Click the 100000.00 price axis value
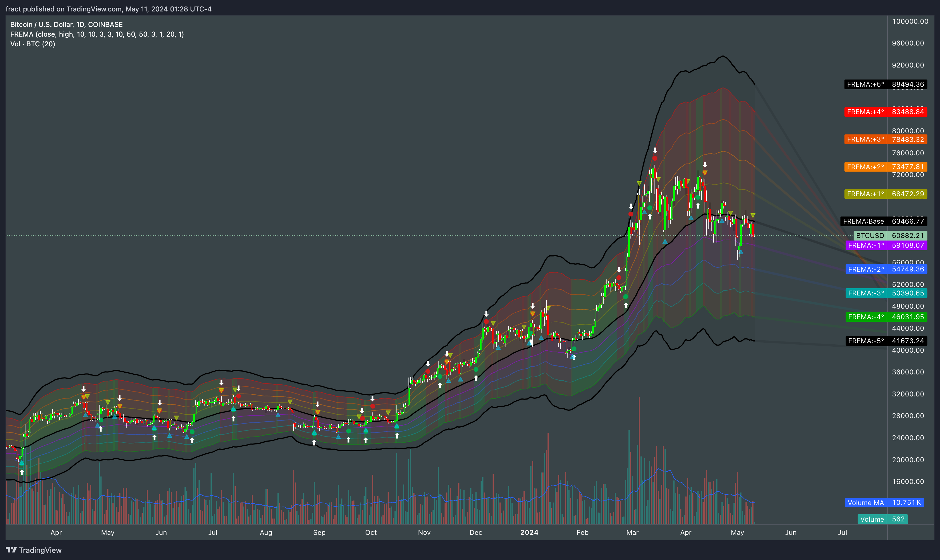Image resolution: width=940 pixels, height=560 pixels. point(910,21)
